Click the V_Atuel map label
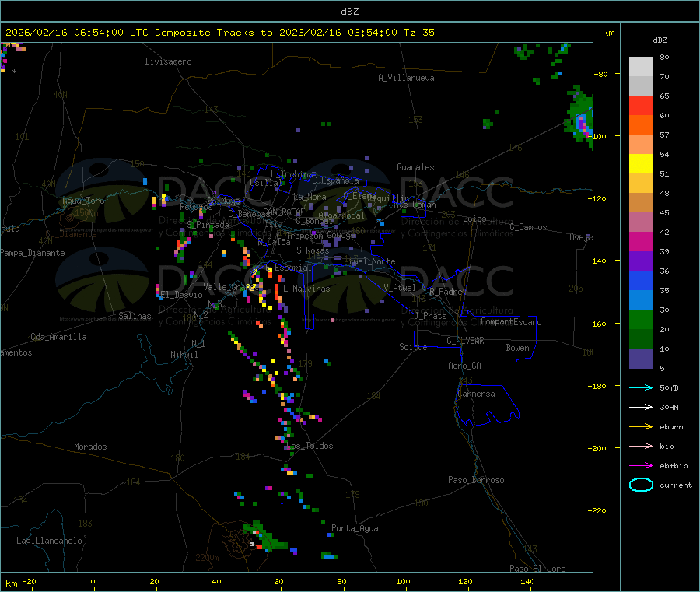This screenshot has height=592, width=700. [x=400, y=288]
